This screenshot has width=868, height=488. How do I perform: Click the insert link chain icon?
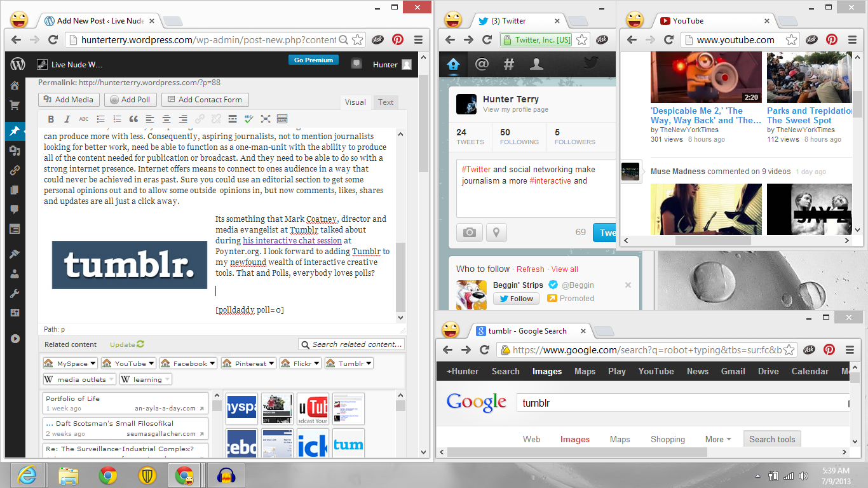pyautogui.click(x=200, y=119)
